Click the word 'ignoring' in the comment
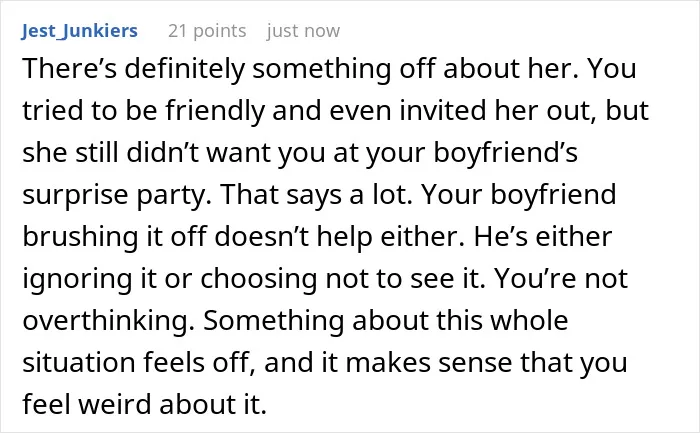 tap(78, 279)
